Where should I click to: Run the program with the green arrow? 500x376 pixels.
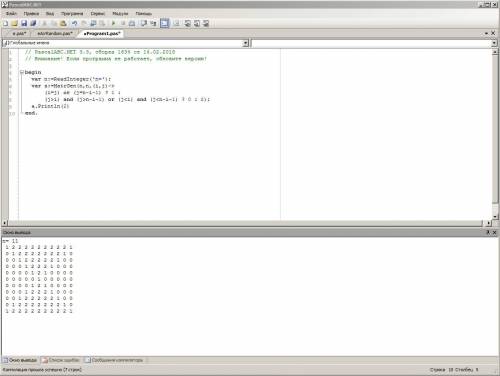click(113, 23)
